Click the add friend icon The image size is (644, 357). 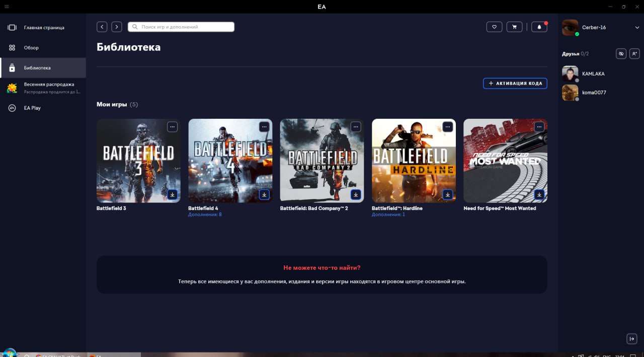click(x=634, y=53)
